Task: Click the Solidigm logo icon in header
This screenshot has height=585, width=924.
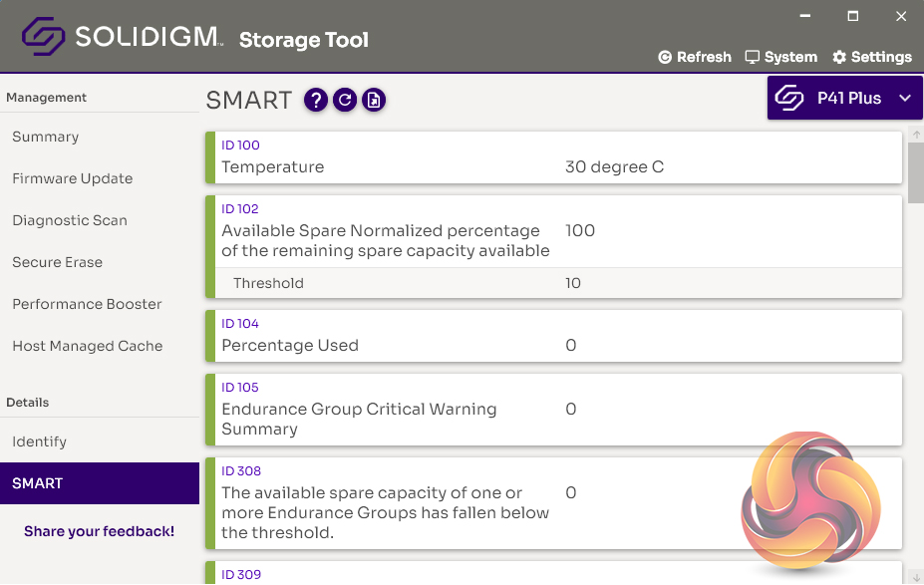Action: (44, 38)
